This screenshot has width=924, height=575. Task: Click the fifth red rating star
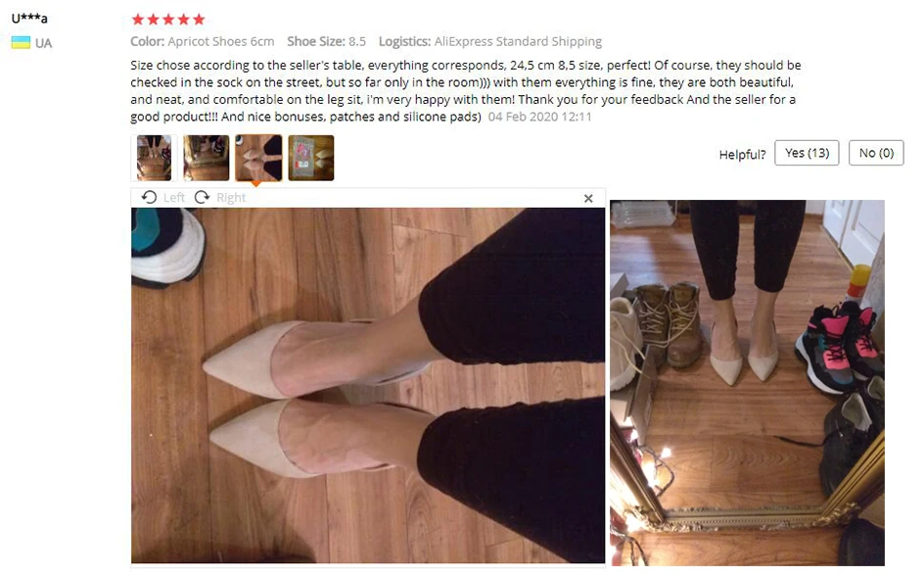[x=199, y=20]
